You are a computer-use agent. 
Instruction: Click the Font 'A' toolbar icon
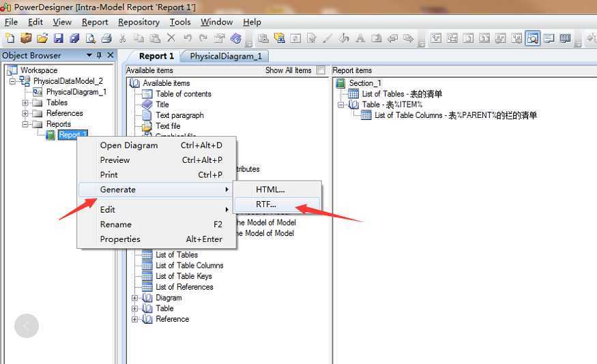[x=360, y=38]
